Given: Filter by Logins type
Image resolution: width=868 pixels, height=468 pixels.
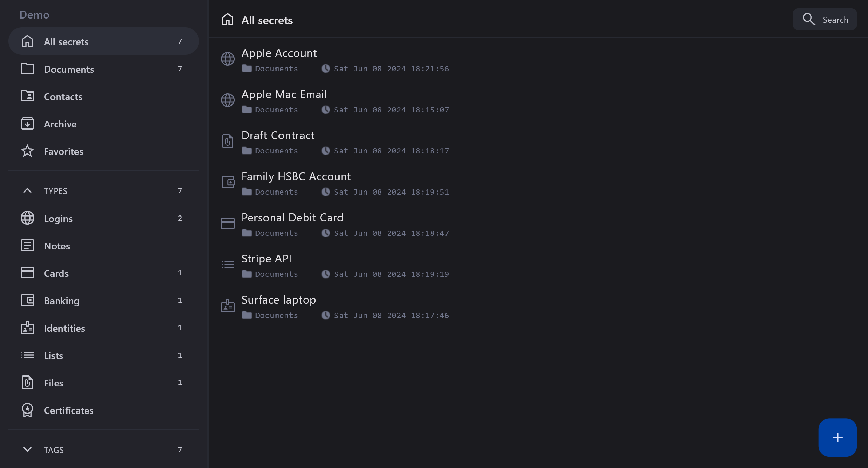Looking at the screenshot, I should [x=58, y=219].
